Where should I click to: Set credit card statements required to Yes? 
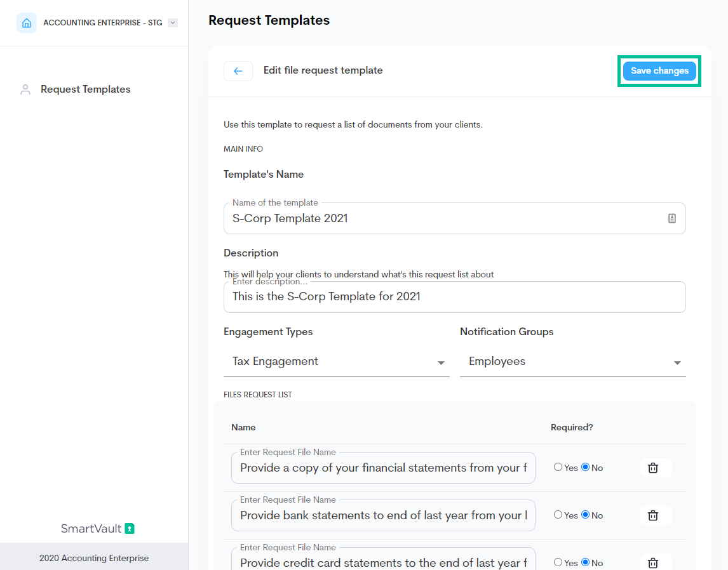click(558, 562)
